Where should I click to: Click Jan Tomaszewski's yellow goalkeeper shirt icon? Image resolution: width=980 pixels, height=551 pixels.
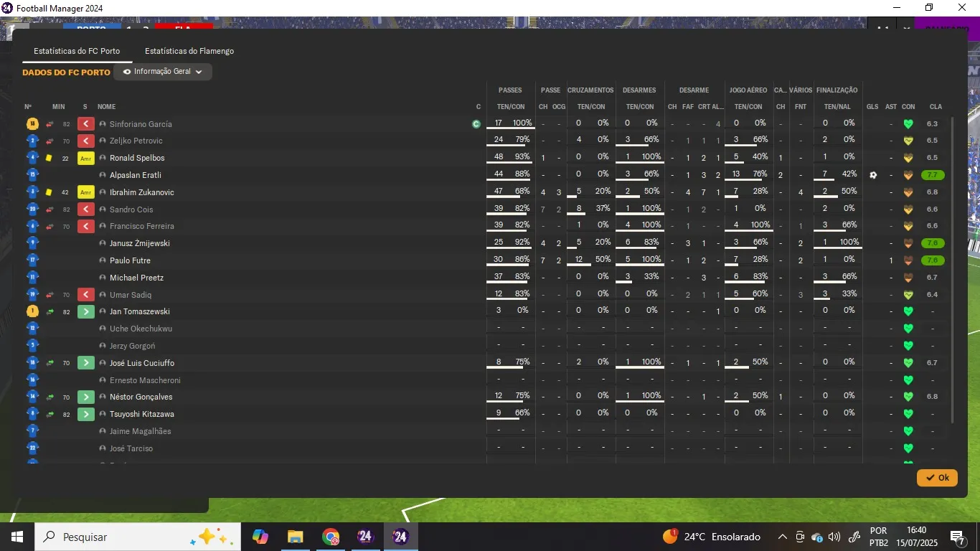[x=32, y=311]
